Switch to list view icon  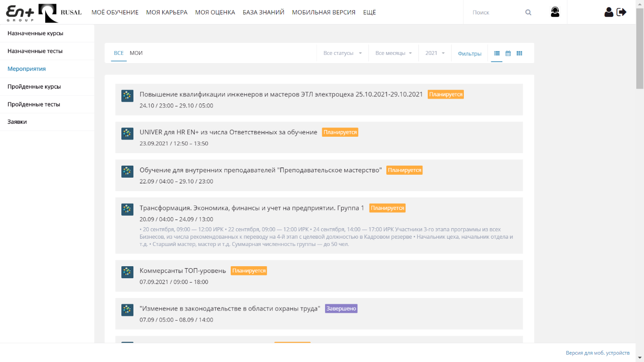tap(497, 53)
